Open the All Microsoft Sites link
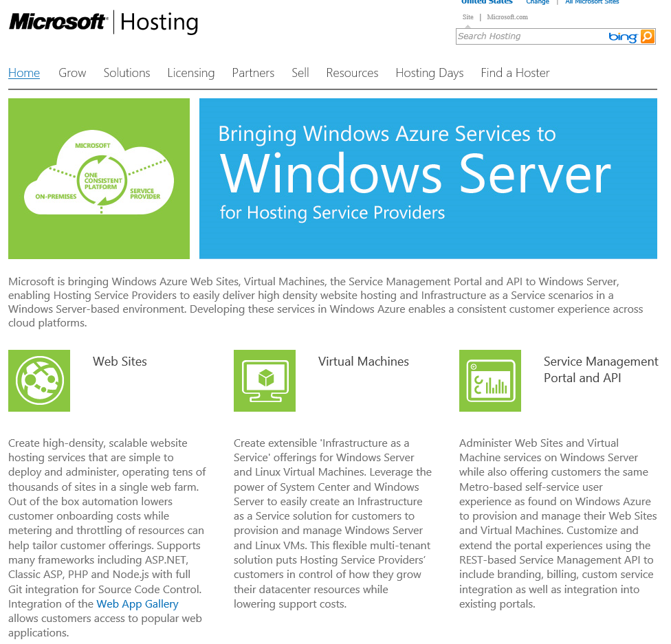671x644 pixels. click(592, 1)
